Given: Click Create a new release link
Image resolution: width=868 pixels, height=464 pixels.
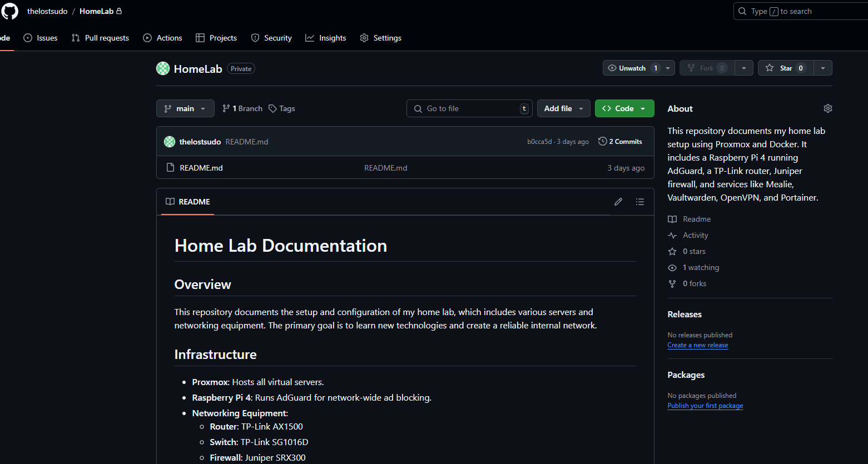Looking at the screenshot, I should (697, 345).
